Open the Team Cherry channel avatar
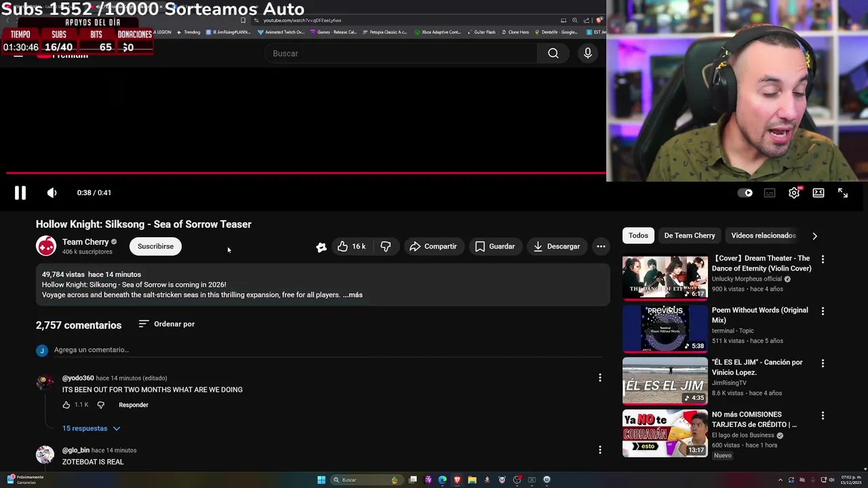868x488 pixels. pyautogui.click(x=46, y=246)
